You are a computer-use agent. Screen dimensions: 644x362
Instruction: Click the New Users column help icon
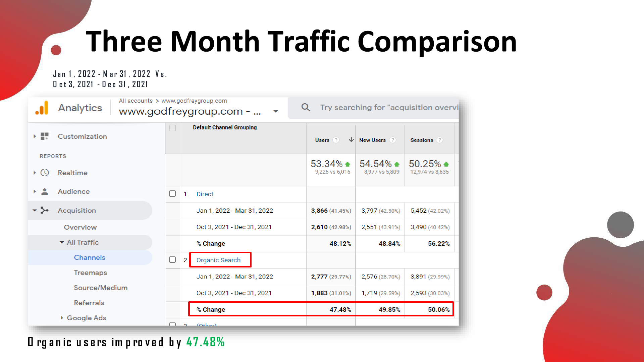[x=393, y=140]
